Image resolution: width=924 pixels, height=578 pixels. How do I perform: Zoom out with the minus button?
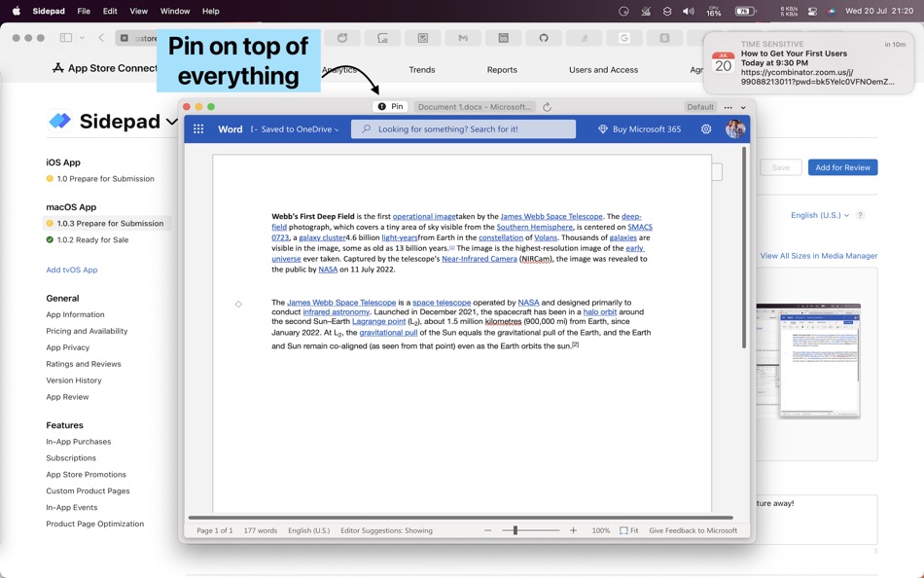click(487, 530)
